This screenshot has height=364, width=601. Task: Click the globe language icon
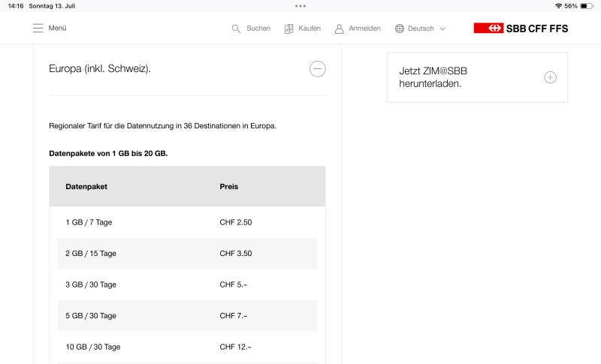[x=400, y=29]
